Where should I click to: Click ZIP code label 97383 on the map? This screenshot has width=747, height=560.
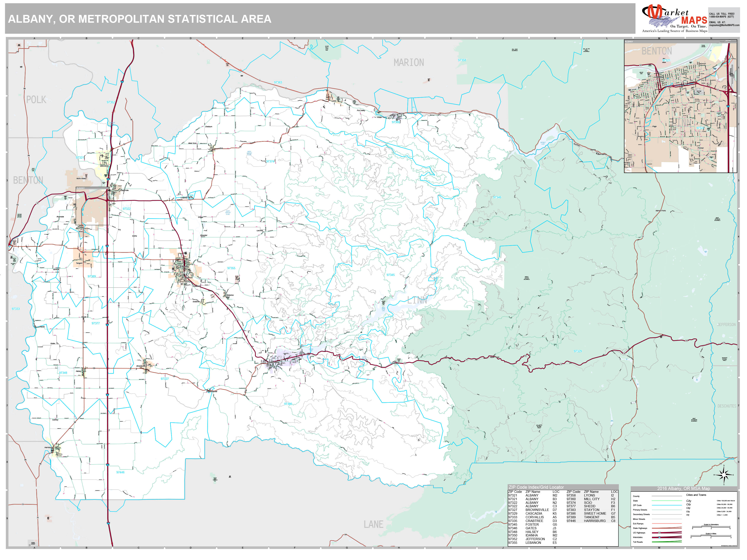point(278,82)
